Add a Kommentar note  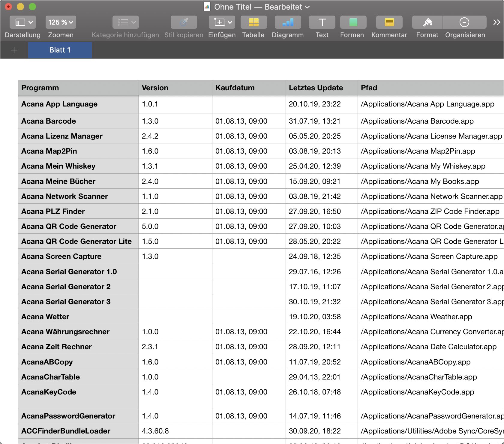pyautogui.click(x=389, y=22)
